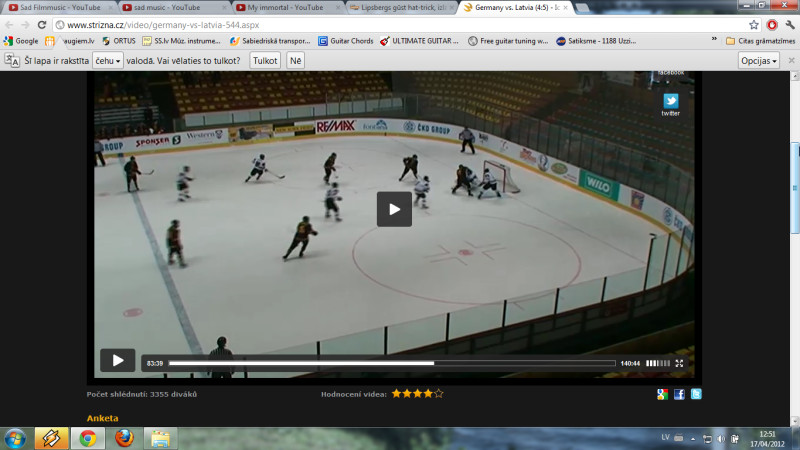Open Sabiedriskā transports bookmark
800x450 pixels.
(270, 41)
